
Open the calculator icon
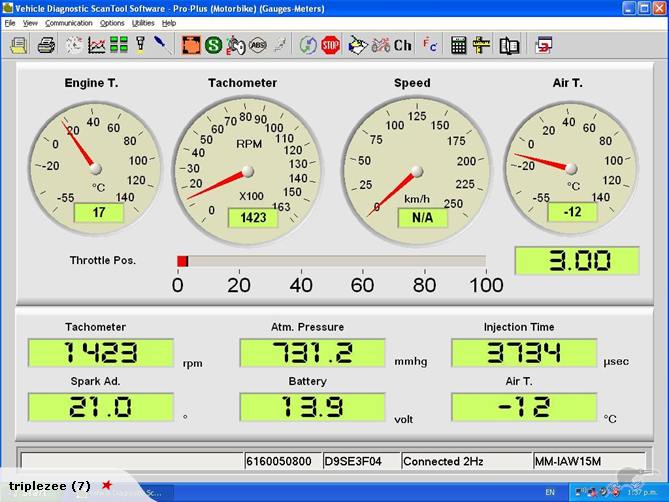[x=459, y=45]
